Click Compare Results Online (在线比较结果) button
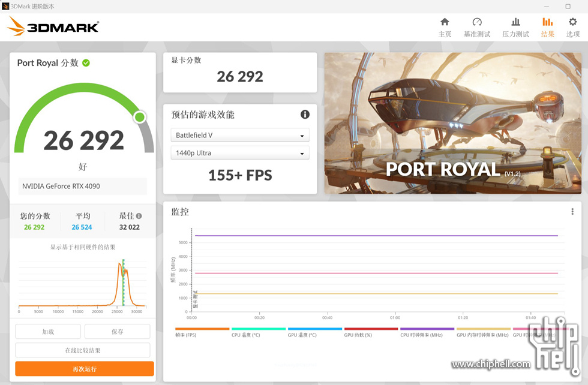588x385 pixels. coord(83,350)
